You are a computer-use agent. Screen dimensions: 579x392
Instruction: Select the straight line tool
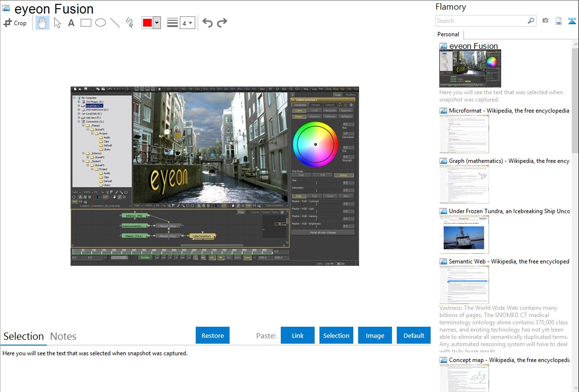115,23
